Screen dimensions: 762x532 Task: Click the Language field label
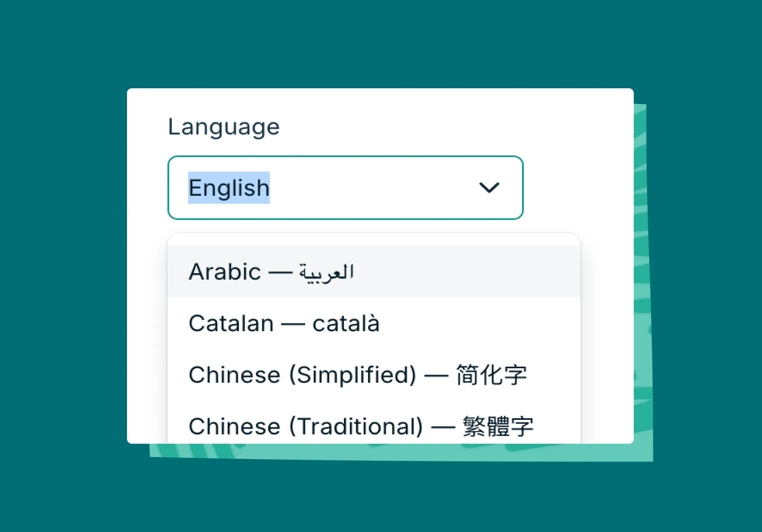click(x=224, y=127)
